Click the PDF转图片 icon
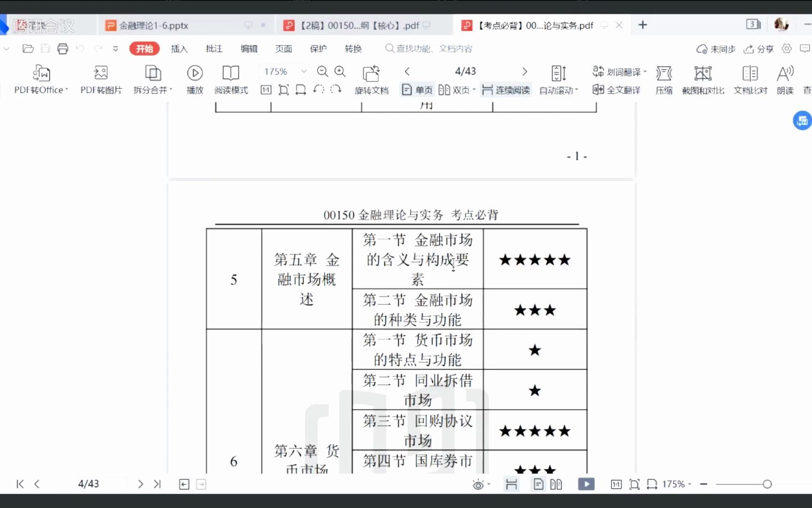Screen dimensions: 812x508 pos(101,73)
